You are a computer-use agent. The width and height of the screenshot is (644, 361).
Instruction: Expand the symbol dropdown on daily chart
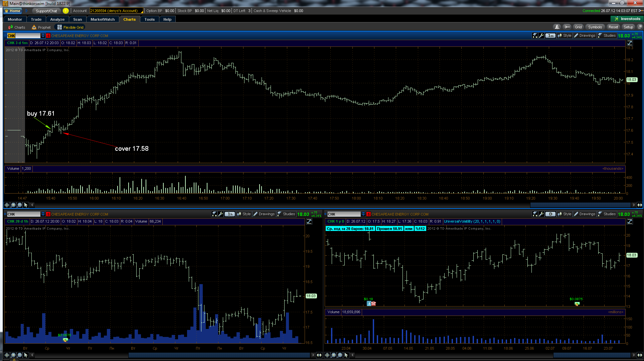(x=363, y=214)
